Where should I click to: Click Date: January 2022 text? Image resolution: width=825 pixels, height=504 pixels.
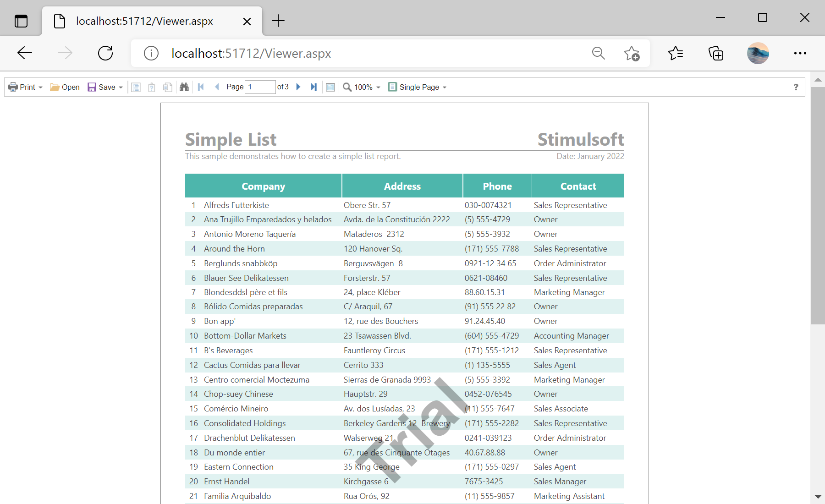pos(590,156)
